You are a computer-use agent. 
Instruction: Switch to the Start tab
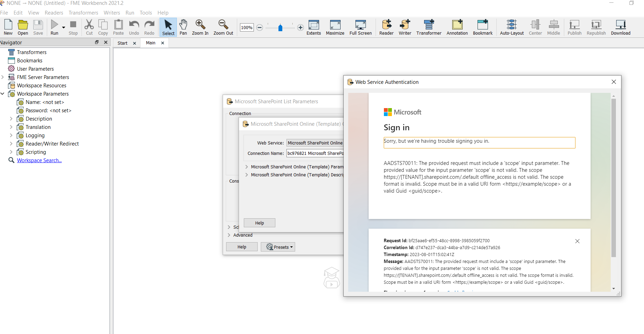pyautogui.click(x=122, y=43)
